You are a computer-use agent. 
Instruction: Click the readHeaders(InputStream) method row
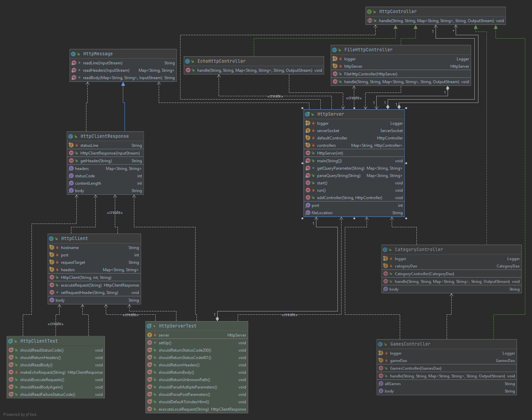click(x=123, y=70)
